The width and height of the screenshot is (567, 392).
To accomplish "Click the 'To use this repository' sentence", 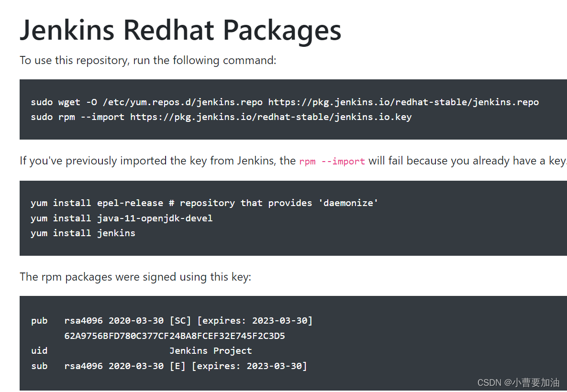I will pos(148,60).
